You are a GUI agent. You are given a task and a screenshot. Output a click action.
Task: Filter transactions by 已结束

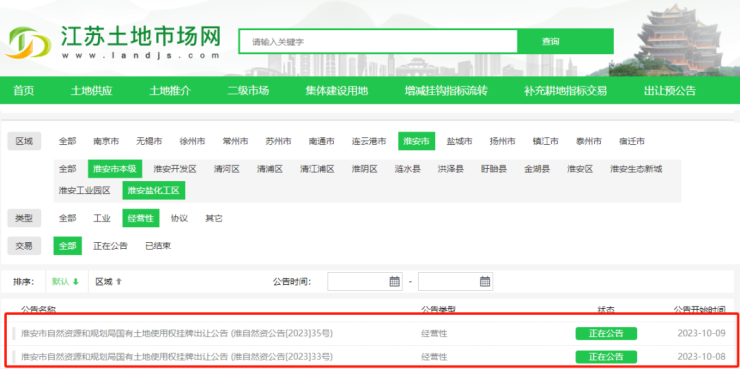coord(158,246)
